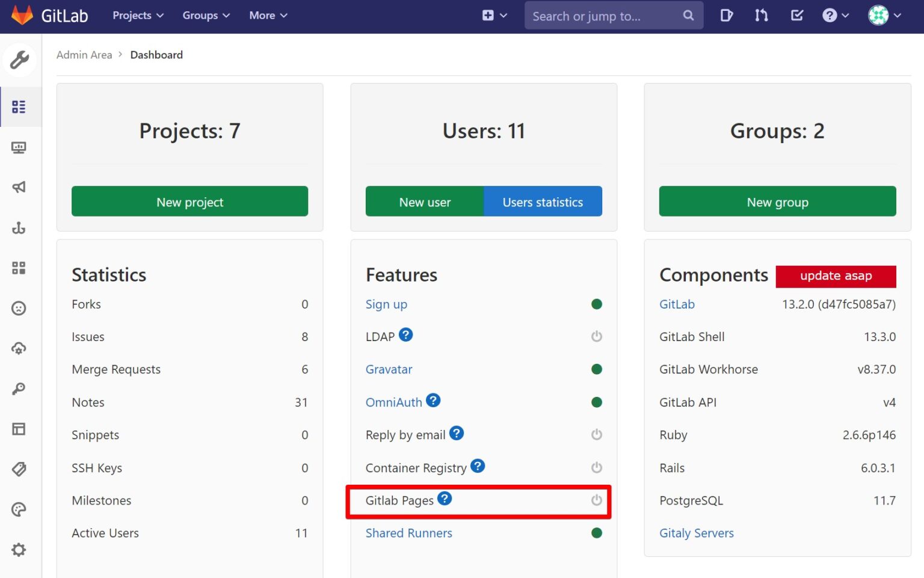Open Merge Requests icon in top navbar
Image resolution: width=924 pixels, height=578 pixels.
pos(761,16)
